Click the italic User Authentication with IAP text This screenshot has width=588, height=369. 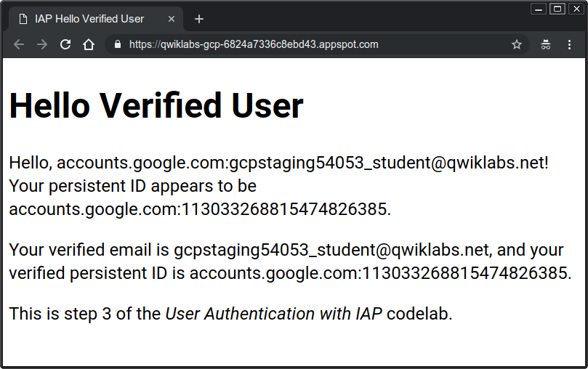pos(273,314)
